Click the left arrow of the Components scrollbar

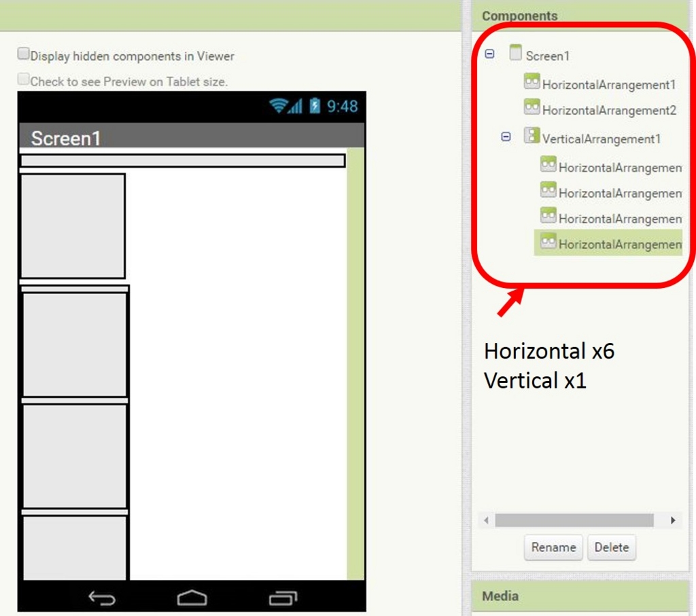coord(487,520)
